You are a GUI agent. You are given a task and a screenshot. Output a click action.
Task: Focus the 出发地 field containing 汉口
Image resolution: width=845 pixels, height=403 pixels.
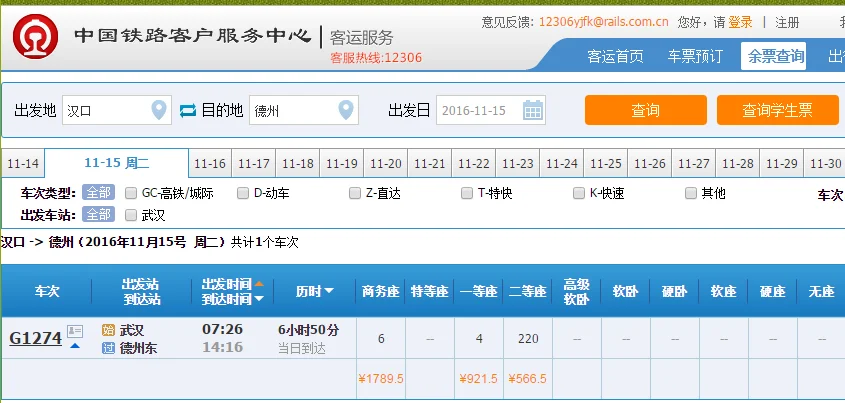[x=117, y=110]
